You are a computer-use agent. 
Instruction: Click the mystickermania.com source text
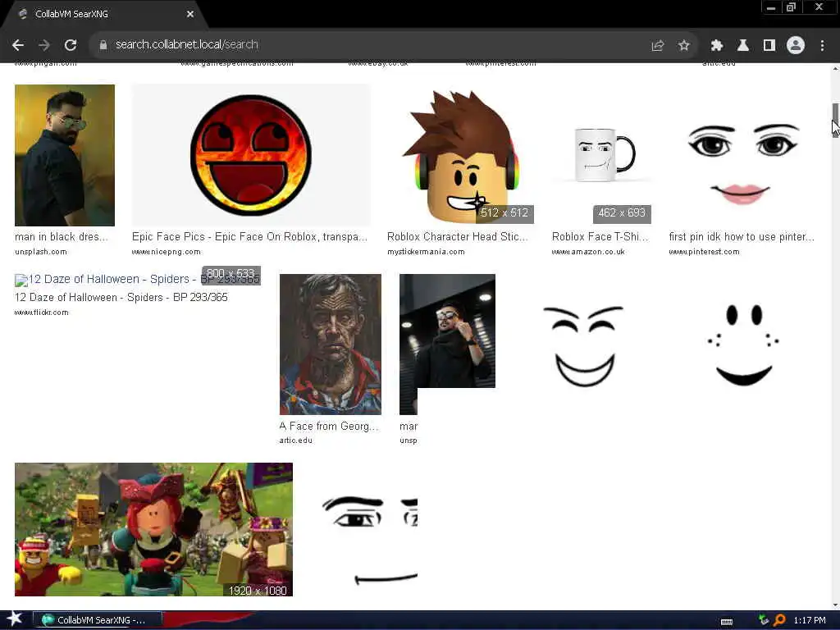426,252
